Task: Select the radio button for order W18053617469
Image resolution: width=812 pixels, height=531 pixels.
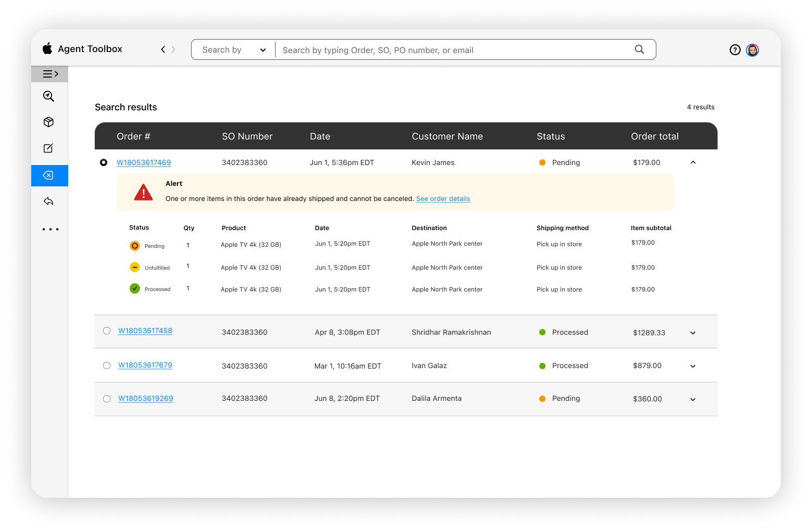Action: pos(104,162)
